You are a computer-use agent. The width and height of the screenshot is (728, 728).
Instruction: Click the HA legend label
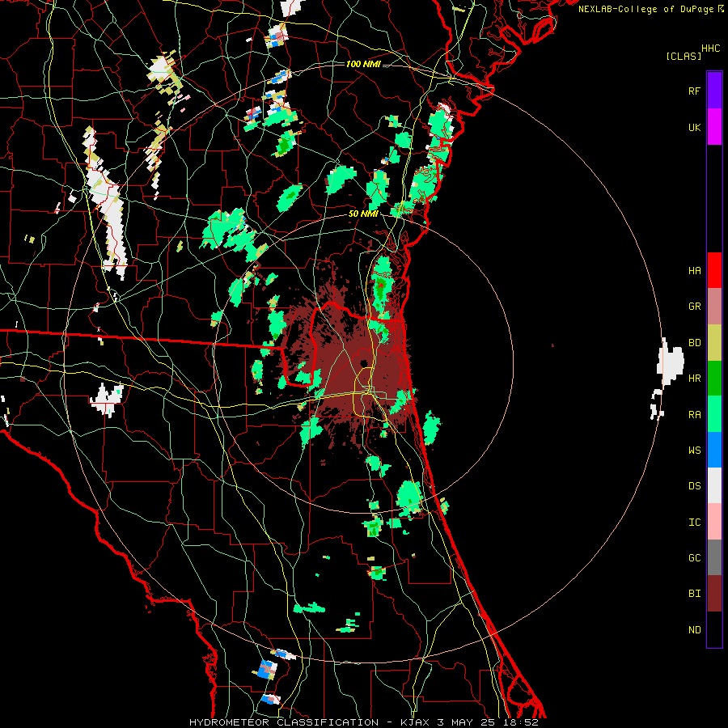point(694,270)
